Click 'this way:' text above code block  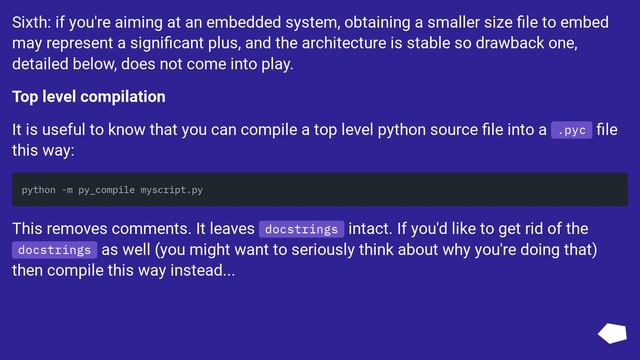[x=43, y=151]
